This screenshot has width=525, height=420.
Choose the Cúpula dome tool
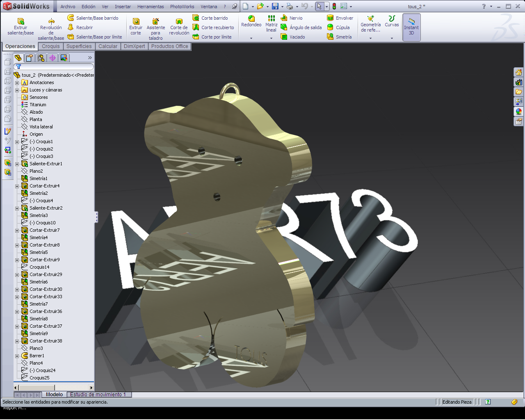pos(338,27)
